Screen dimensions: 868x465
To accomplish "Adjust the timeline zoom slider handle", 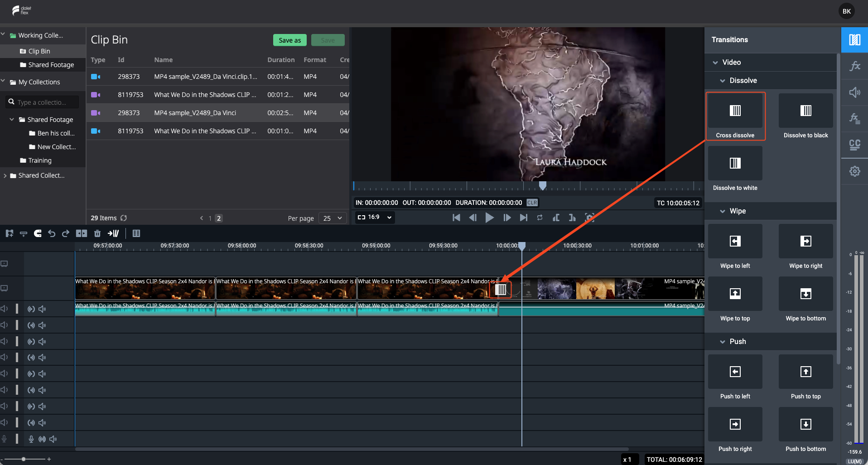I will pyautogui.click(x=24, y=459).
